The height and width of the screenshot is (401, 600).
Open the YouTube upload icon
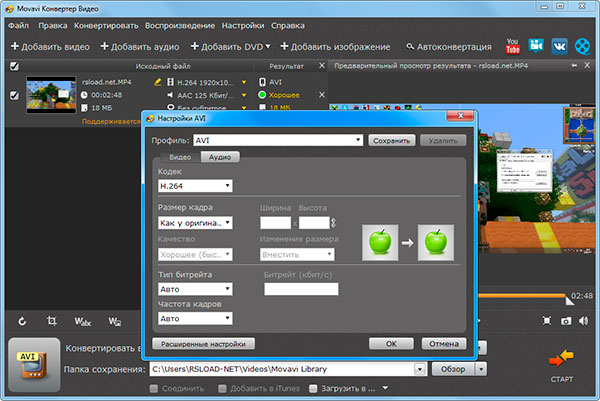tap(512, 47)
